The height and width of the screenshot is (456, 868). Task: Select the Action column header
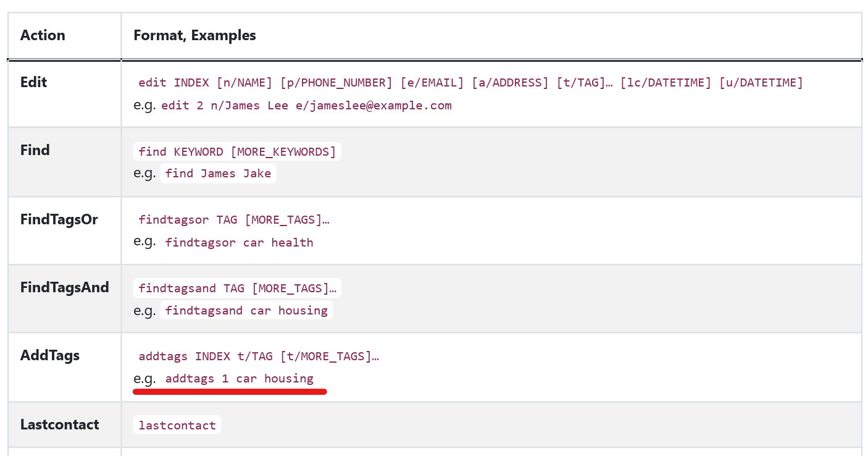pos(64,36)
